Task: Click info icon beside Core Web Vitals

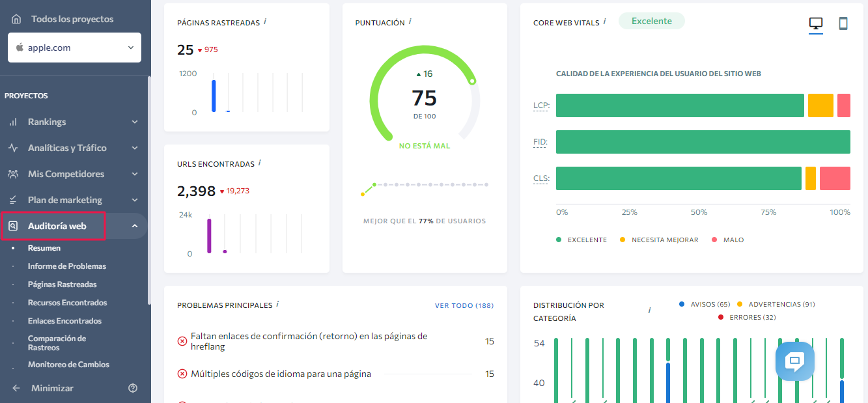Action: [604, 21]
